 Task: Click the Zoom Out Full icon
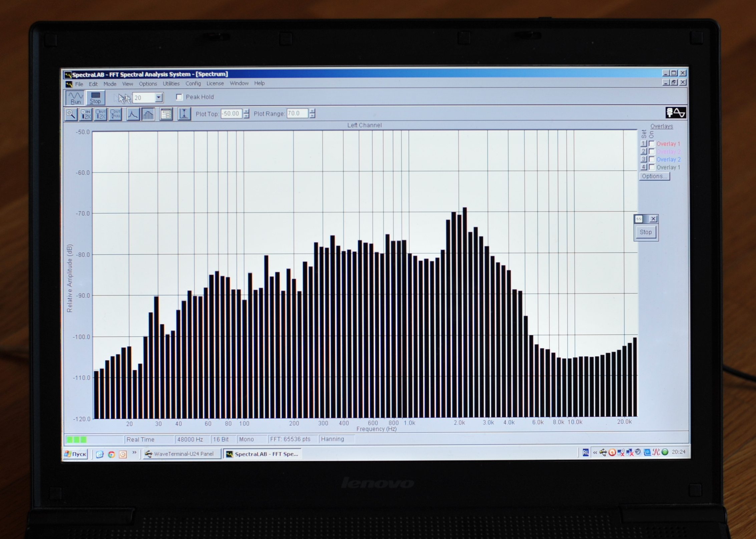point(115,114)
